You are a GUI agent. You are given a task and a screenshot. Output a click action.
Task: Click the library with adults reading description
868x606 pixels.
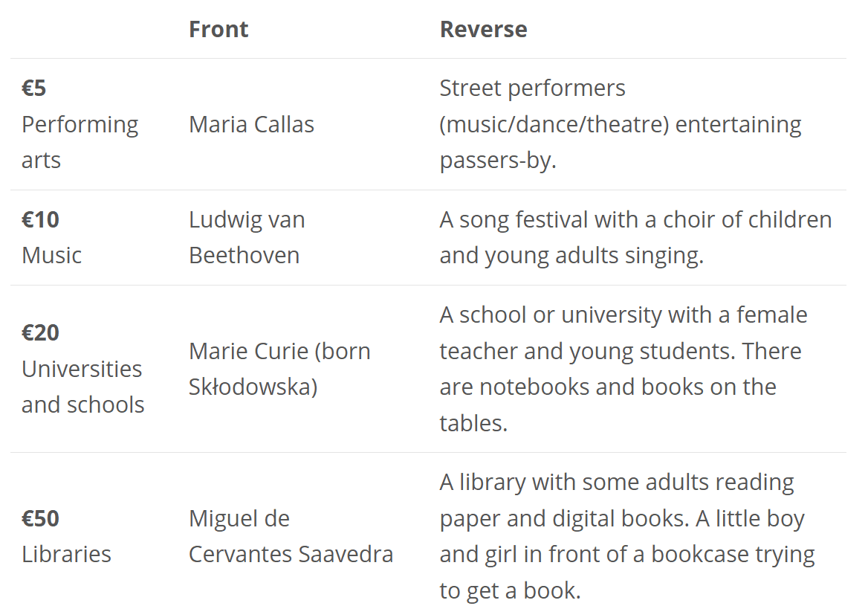627,536
